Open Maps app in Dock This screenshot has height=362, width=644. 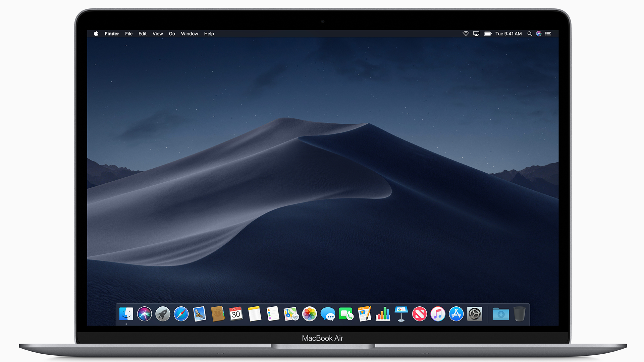click(291, 314)
